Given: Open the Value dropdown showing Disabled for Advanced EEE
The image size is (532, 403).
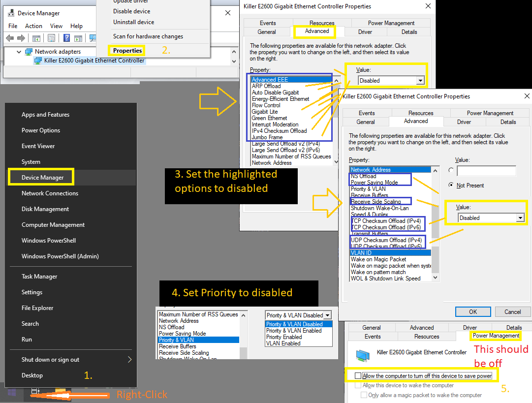Looking at the screenshot, I should pyautogui.click(x=420, y=81).
